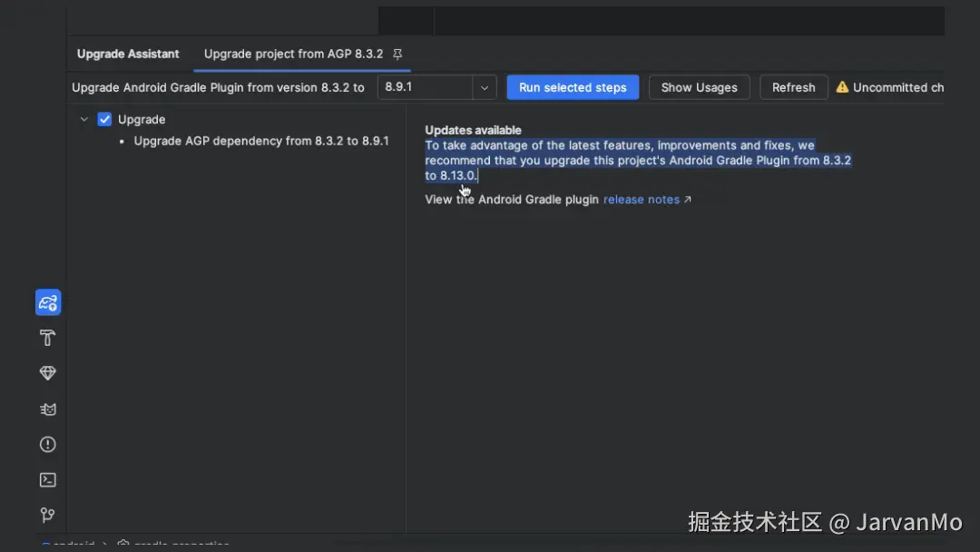Screen dimensions: 980x552
Task: Select the Upgrade Assistant tab
Action: point(128,54)
